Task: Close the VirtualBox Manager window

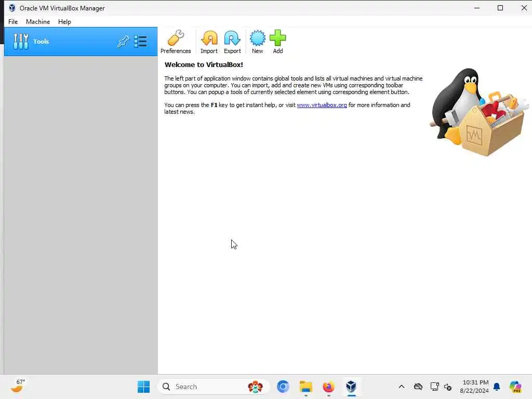Action: [524, 8]
